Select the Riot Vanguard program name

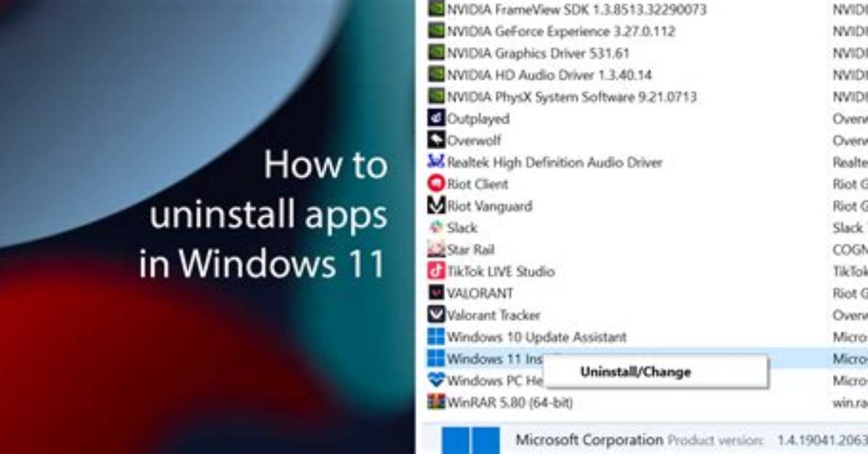click(490, 206)
